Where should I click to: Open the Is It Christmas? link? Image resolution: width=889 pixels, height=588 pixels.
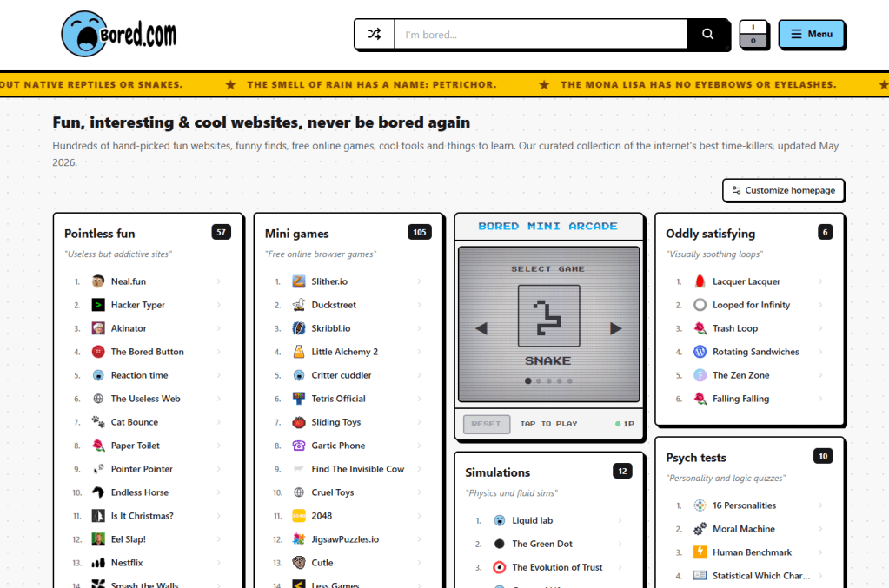click(143, 516)
